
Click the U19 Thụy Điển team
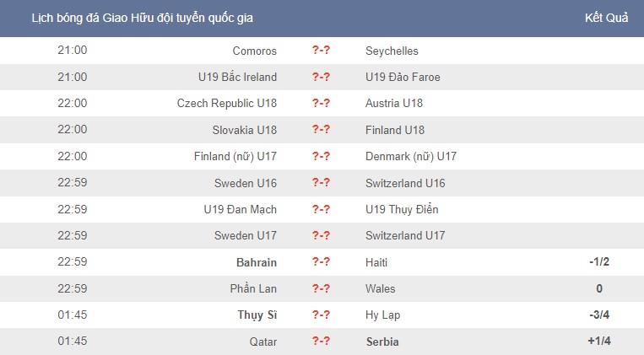click(x=402, y=209)
